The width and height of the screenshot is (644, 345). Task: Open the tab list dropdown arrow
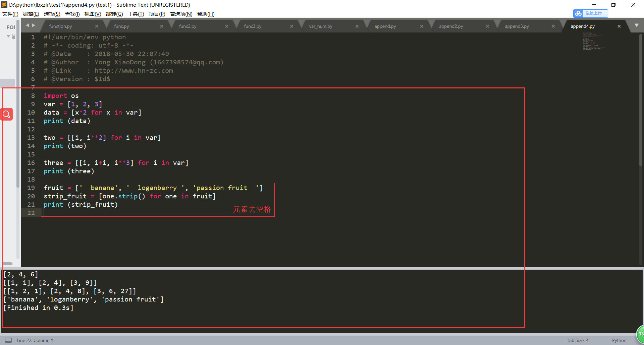[x=636, y=25]
